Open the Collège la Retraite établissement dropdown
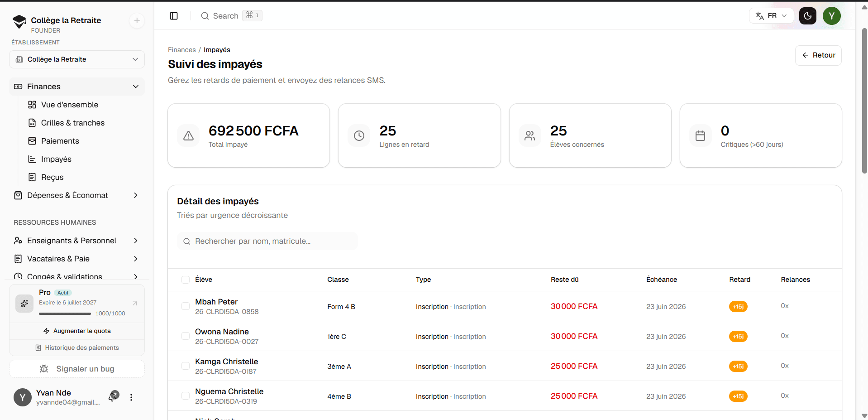Screen dimensions: 868x420 click(x=77, y=59)
